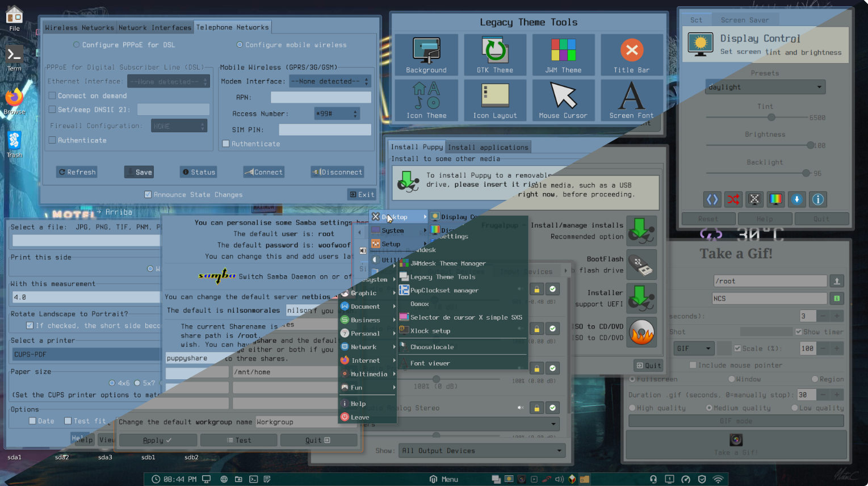Click the Refresh button
Image resolution: width=868 pixels, height=486 pixels.
pyautogui.click(x=77, y=172)
